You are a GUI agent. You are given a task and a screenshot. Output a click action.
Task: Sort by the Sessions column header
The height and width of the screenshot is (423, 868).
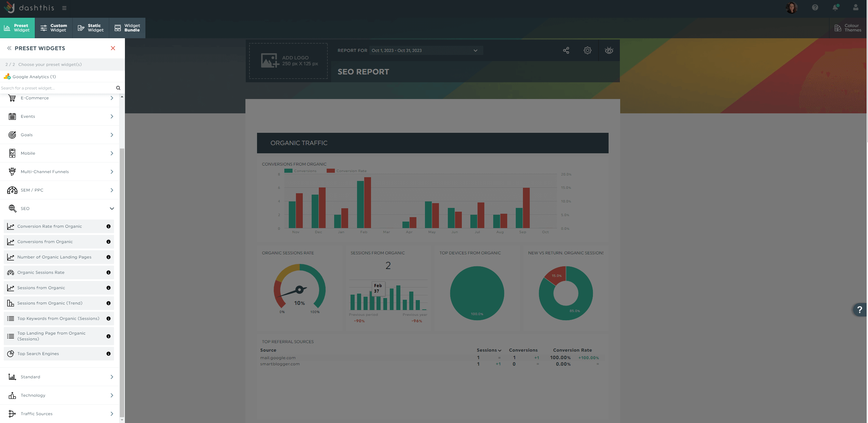[489, 350]
